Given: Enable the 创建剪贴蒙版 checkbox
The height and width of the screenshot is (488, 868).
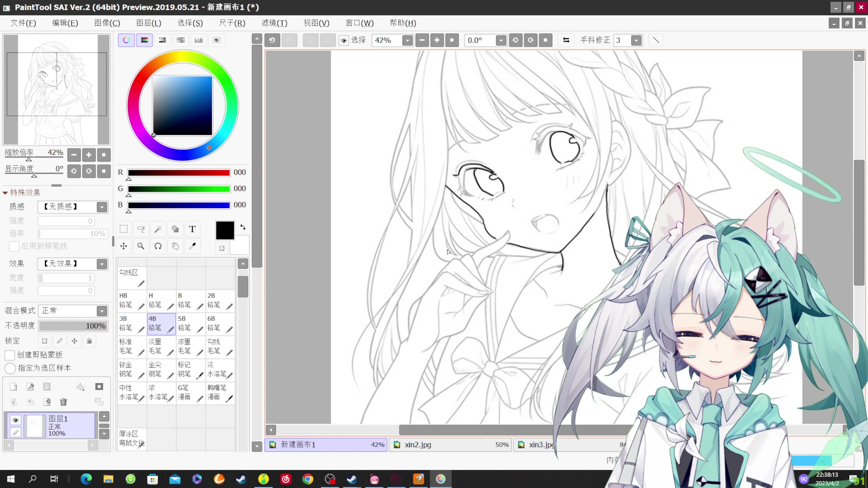Looking at the screenshot, I should (10, 355).
